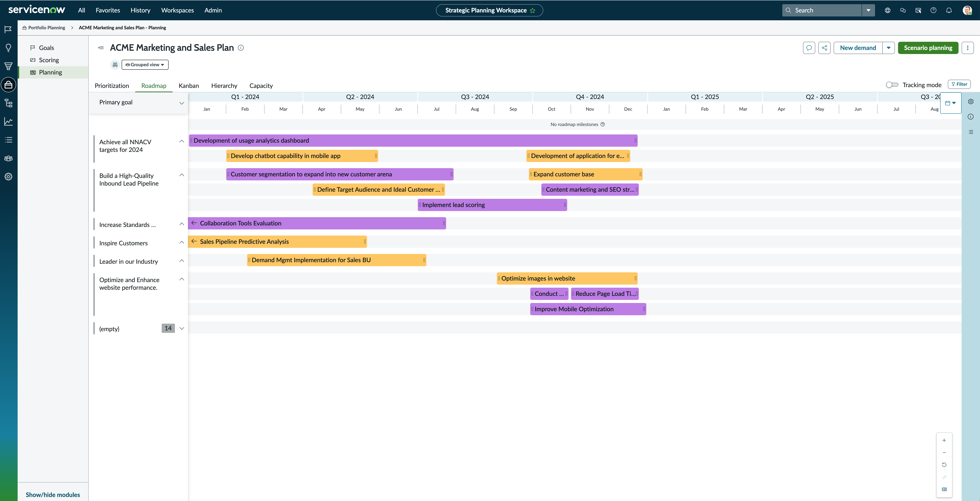Zoom in the roadmap with the plus icon
The image size is (980, 501).
[x=944, y=440]
